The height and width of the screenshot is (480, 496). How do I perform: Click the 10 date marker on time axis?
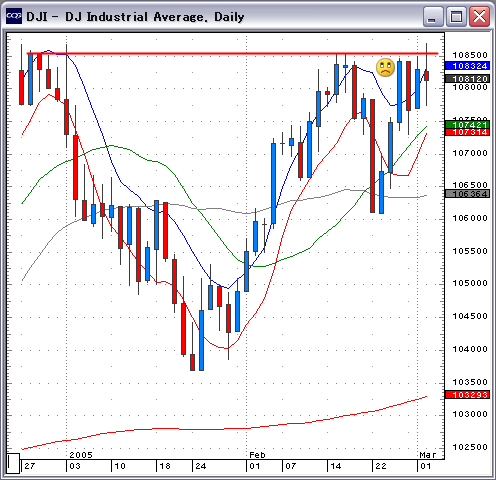[x=120, y=466]
